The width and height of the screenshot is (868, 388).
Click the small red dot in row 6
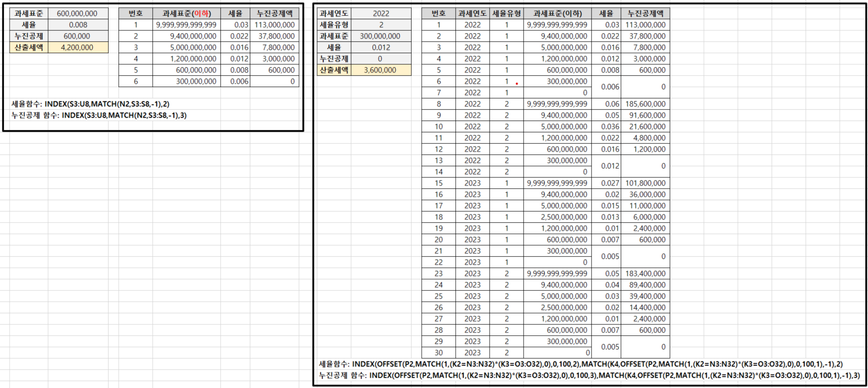pos(517,84)
